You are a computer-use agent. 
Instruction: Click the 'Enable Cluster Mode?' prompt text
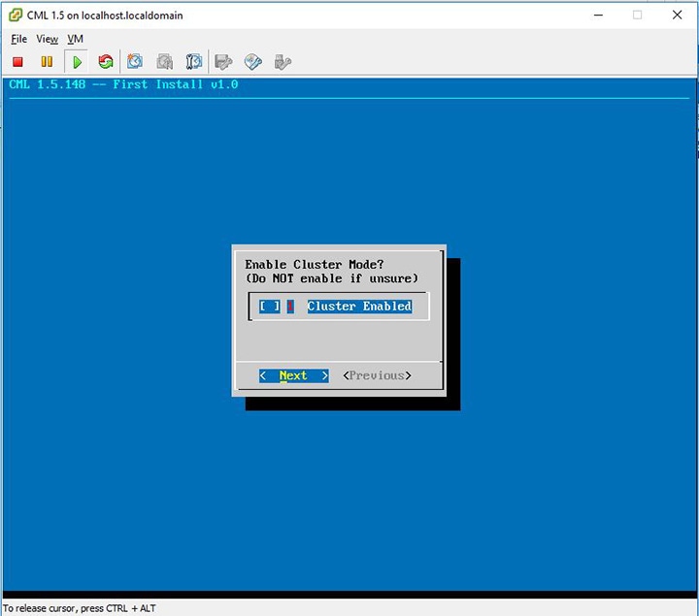pos(315,264)
